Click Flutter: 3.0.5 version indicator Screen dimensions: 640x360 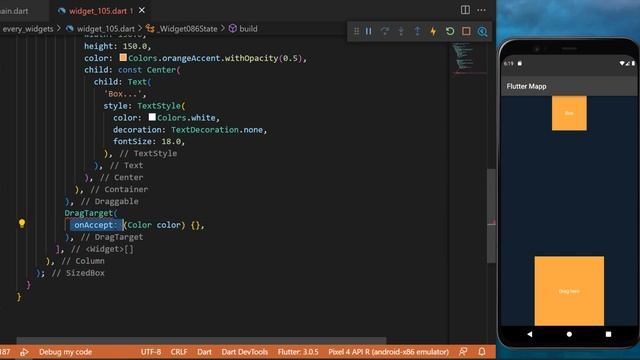[x=298, y=352]
